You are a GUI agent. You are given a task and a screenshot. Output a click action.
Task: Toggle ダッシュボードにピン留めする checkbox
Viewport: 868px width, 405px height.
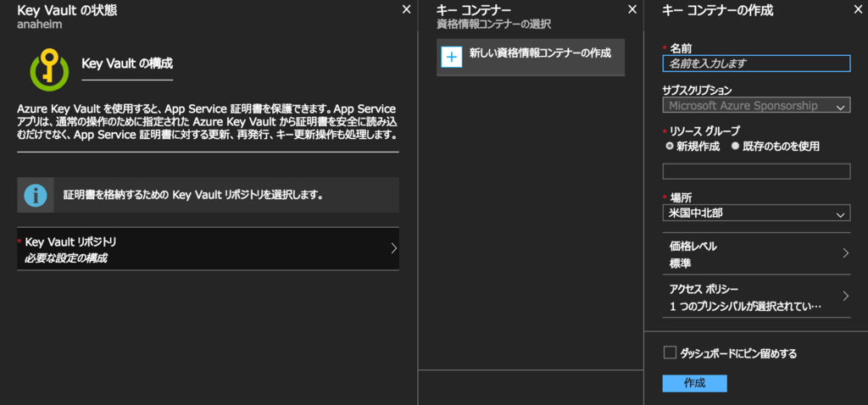670,353
